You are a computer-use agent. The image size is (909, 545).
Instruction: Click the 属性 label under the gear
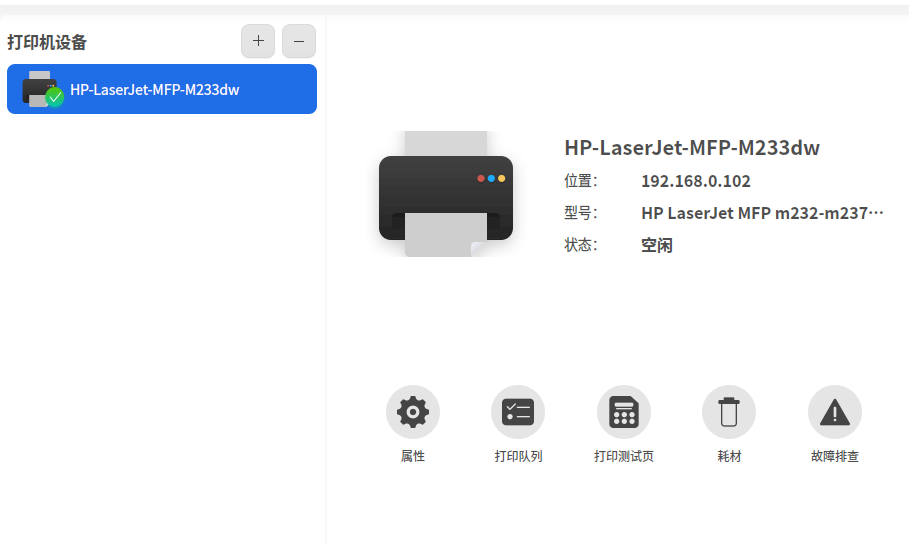coord(413,456)
